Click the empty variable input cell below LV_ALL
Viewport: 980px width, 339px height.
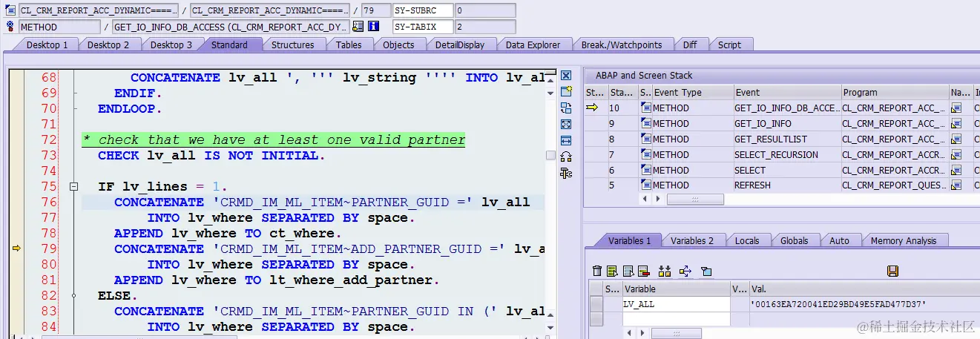(x=676, y=319)
